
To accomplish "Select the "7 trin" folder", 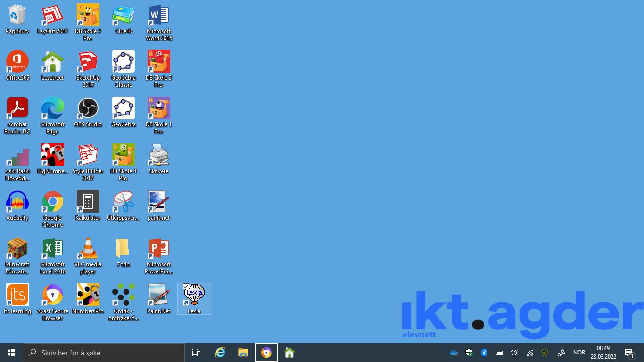I will point(123,253).
